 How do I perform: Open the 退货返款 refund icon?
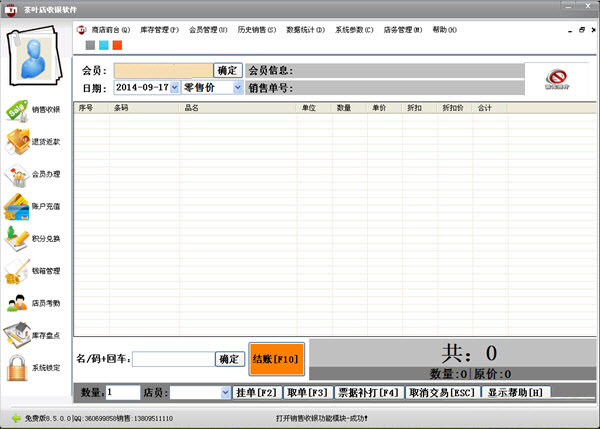[x=17, y=142]
